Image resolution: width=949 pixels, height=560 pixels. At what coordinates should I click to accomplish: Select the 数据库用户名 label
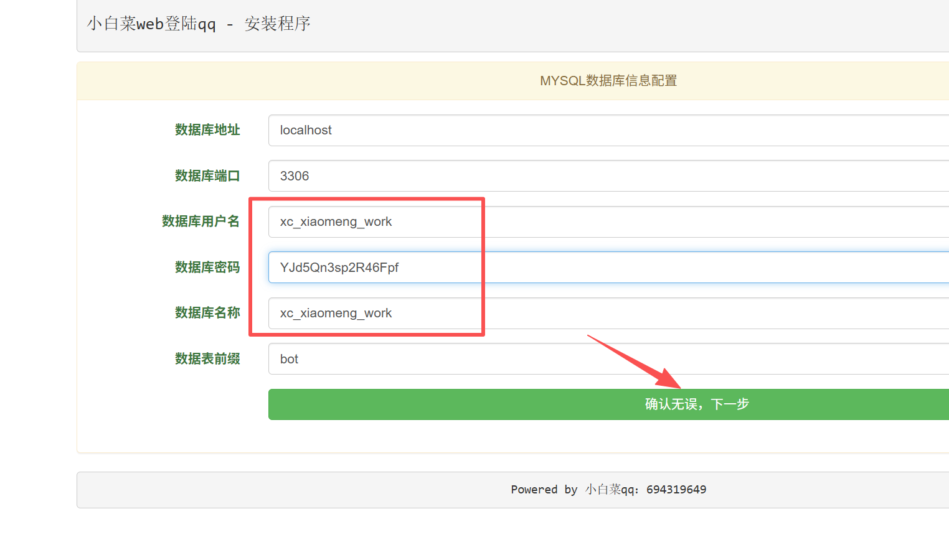[x=201, y=222]
